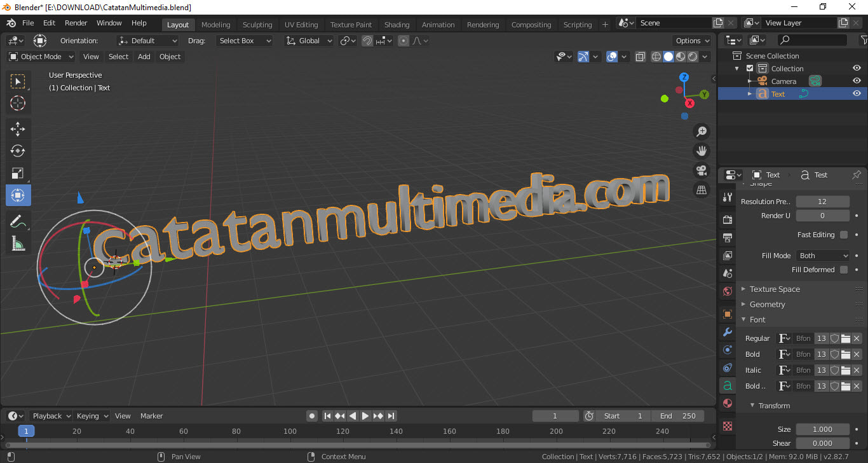Select the Scale tool

point(18,173)
